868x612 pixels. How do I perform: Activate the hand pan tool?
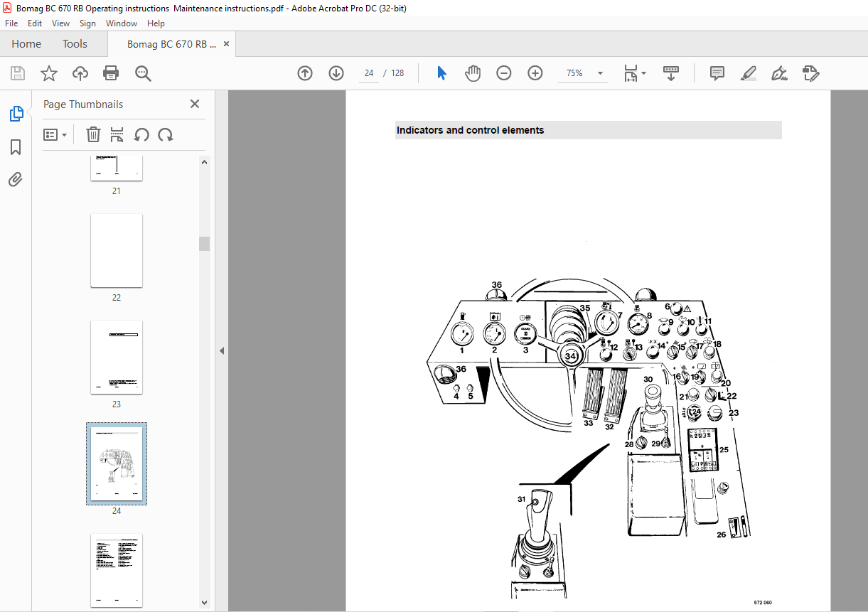[473, 73]
